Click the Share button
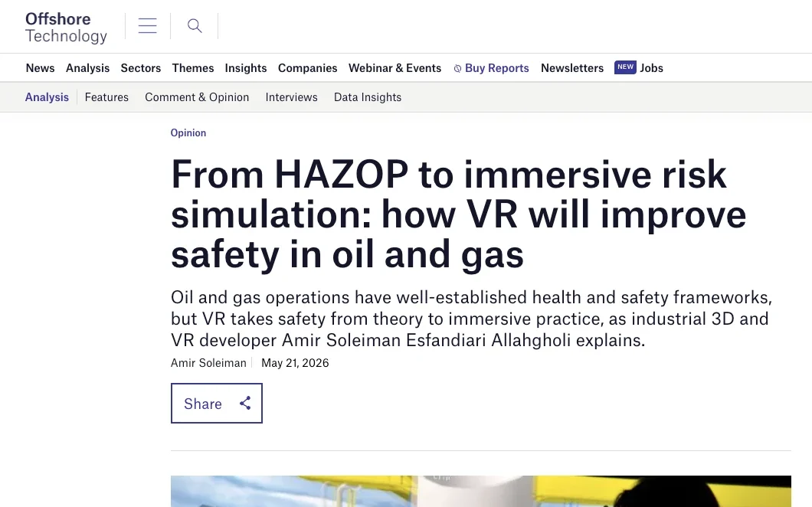The width and height of the screenshot is (812, 507). pos(217,404)
